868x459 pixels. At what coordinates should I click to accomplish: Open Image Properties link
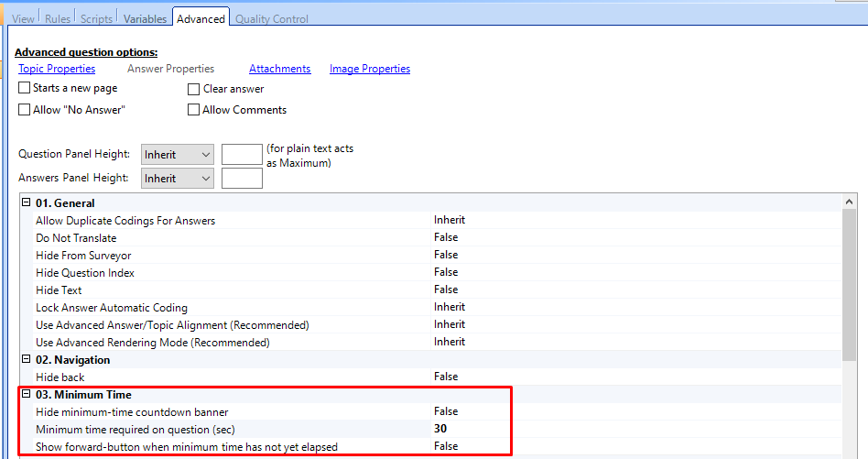pyautogui.click(x=370, y=69)
